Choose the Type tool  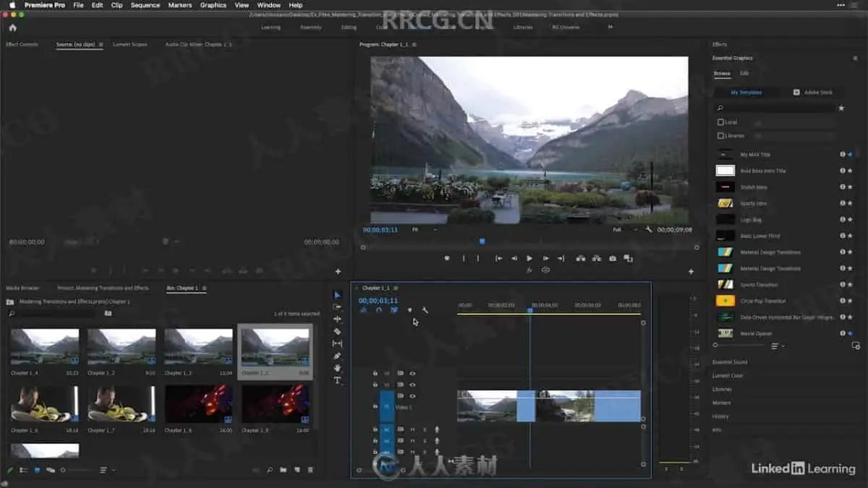(x=337, y=380)
